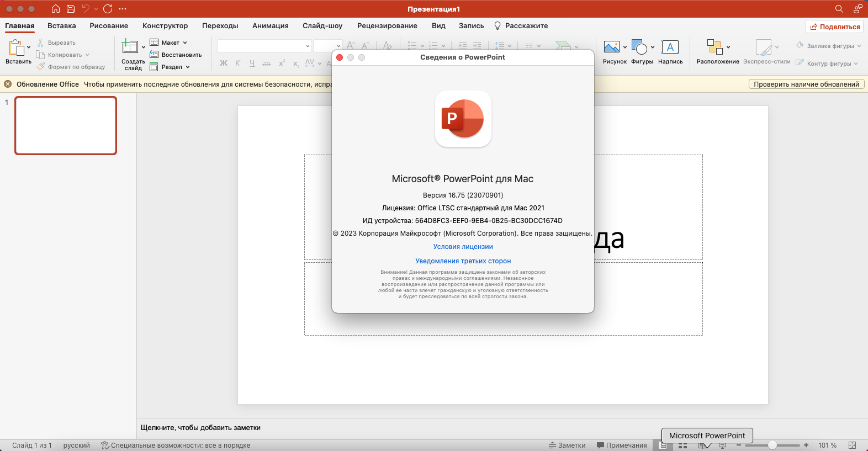Screen dimensions: 868x451
Task: Switch to the Конструктор tab
Action: (x=165, y=26)
